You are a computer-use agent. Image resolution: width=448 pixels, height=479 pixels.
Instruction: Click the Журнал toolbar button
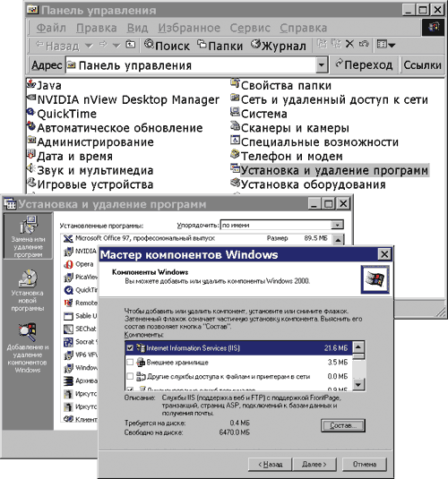(x=279, y=45)
